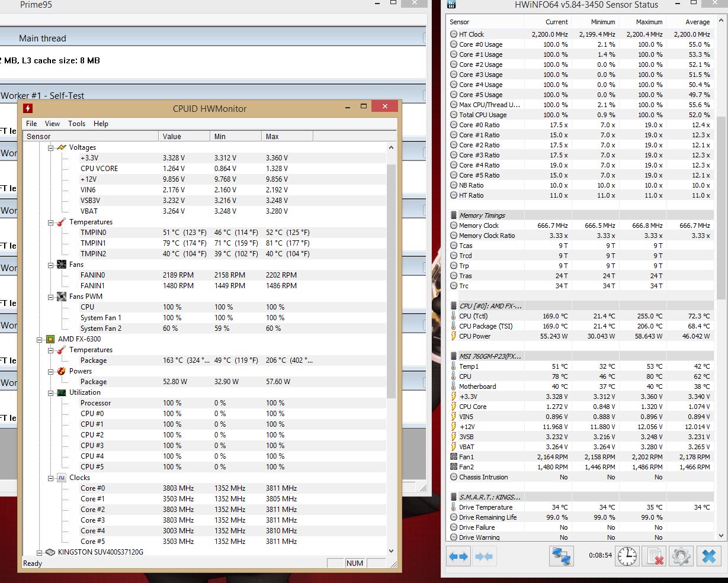The image size is (728, 583).
Task: Click HWMonitor scrollbar up arrow
Action: [392, 147]
